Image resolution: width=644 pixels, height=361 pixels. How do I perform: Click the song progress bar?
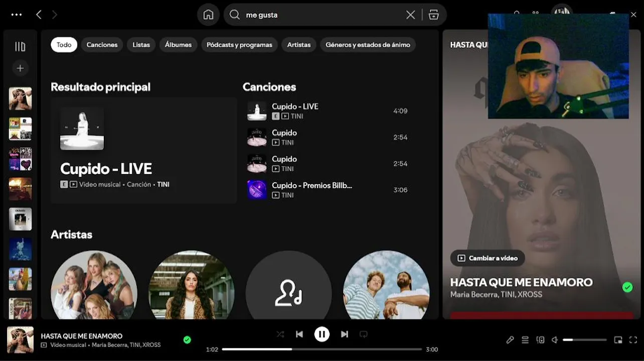(322, 349)
